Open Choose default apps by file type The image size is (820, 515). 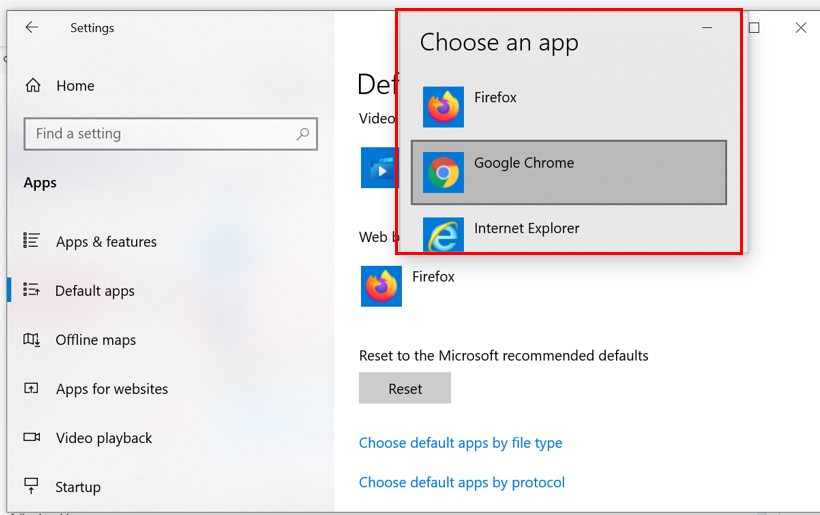point(461,443)
